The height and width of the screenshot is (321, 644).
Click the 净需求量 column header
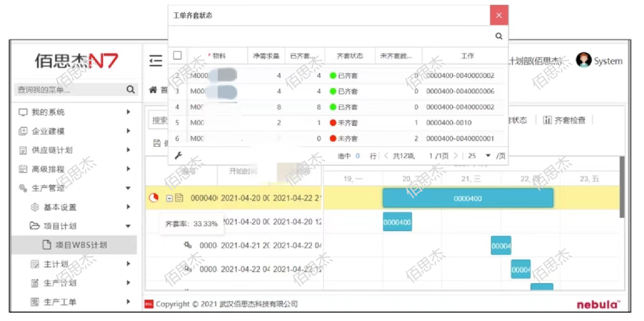pos(266,56)
